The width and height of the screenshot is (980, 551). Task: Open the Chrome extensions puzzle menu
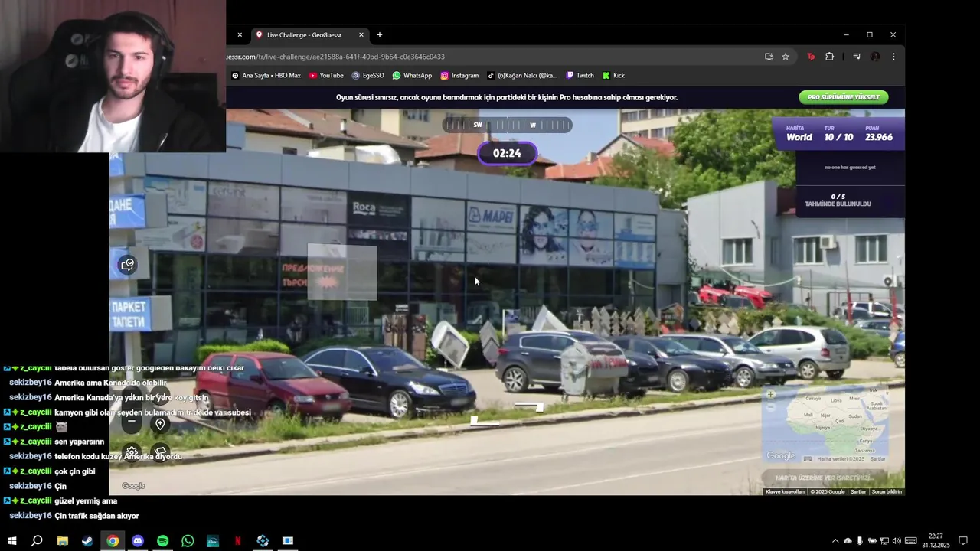click(829, 57)
